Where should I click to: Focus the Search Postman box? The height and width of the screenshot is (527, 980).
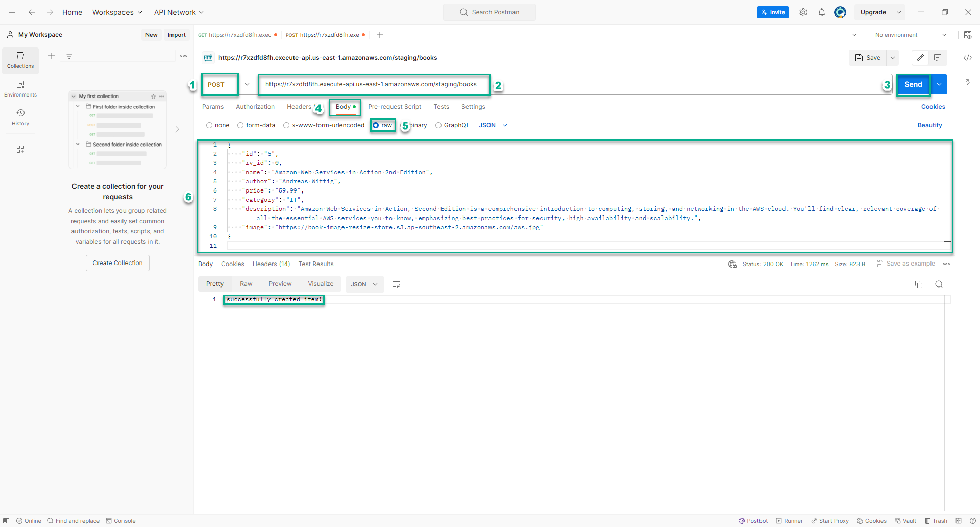coord(489,12)
